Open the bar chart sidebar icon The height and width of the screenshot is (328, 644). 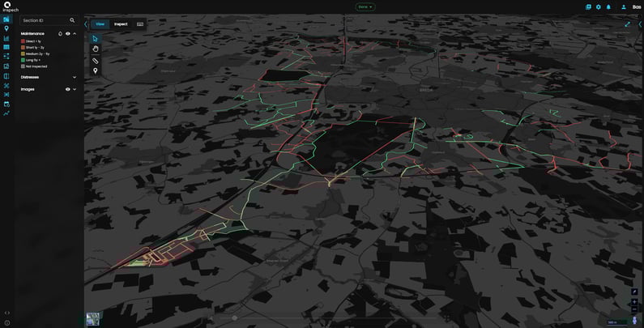[x=6, y=38]
